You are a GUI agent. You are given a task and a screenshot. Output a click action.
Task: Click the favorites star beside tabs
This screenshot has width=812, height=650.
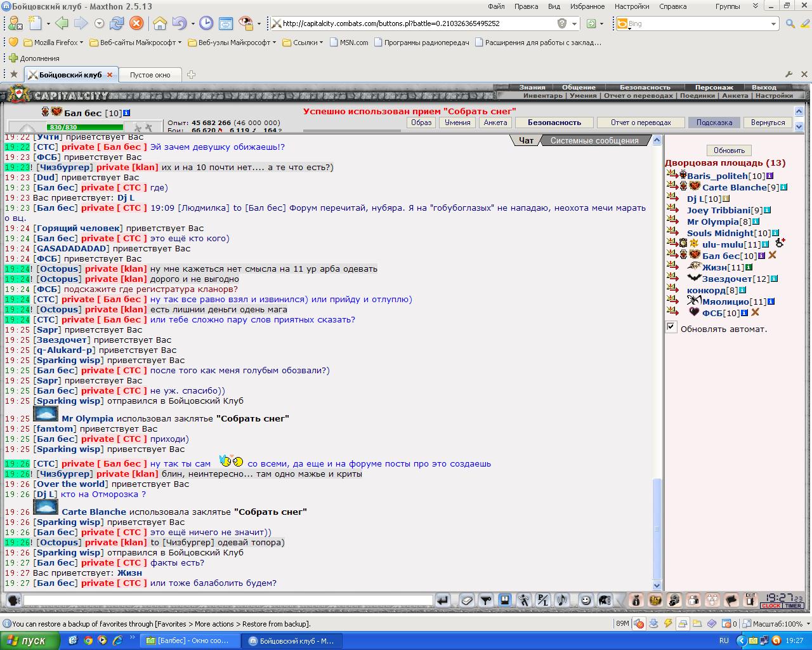point(14,74)
